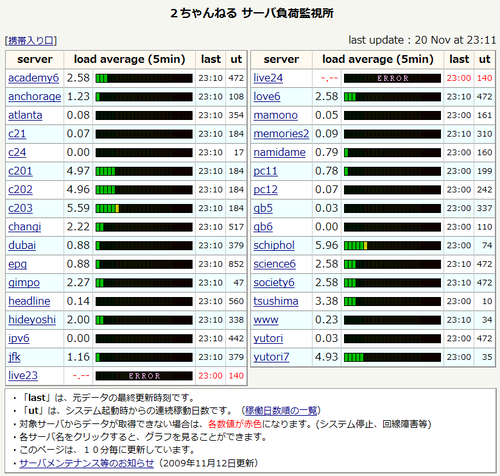Open the academy6 server graph link
This screenshot has width=500, height=476.
coord(34,78)
